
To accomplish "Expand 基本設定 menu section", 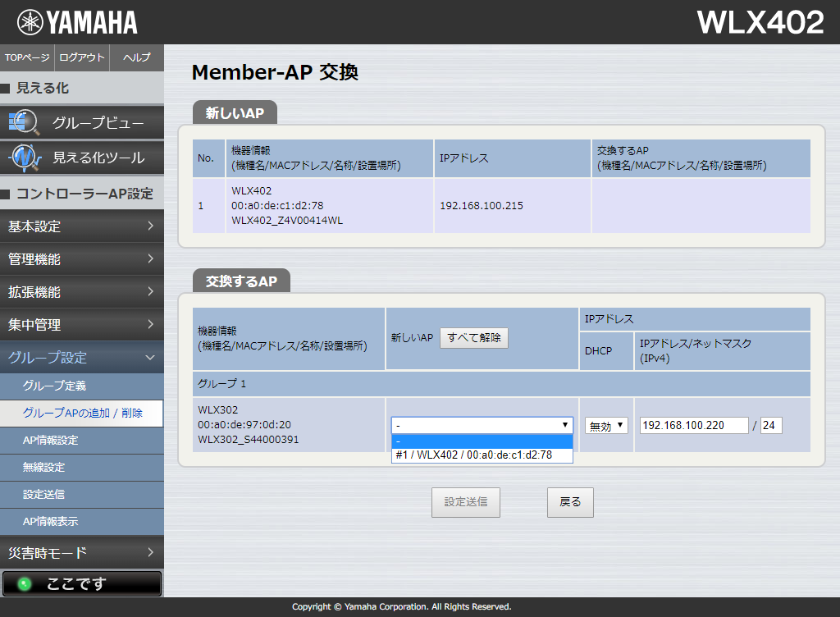I will [82, 226].
